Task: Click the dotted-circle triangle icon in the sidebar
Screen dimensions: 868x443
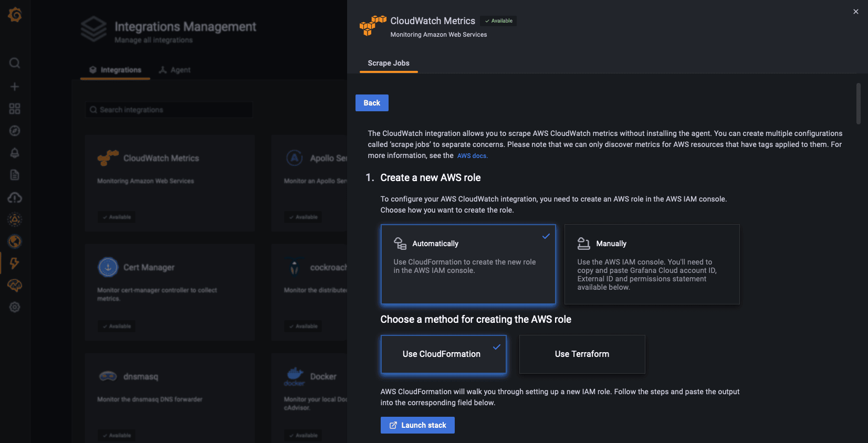Action: tap(15, 219)
